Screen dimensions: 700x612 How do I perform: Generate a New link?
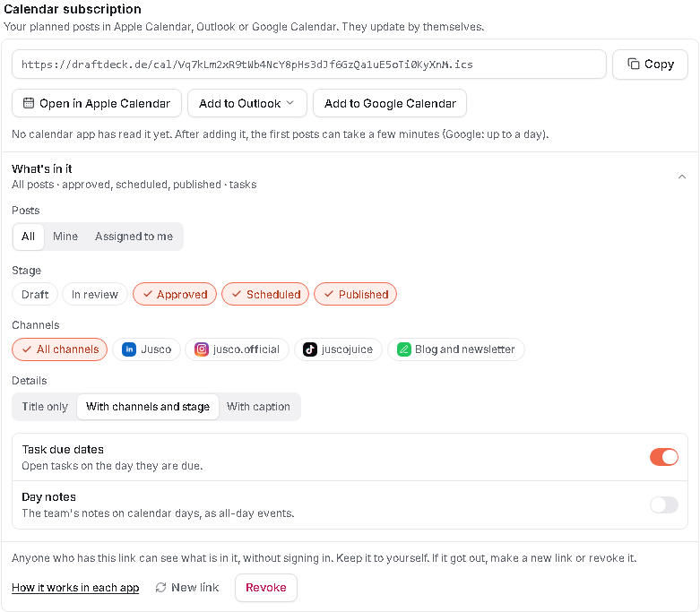tap(187, 587)
